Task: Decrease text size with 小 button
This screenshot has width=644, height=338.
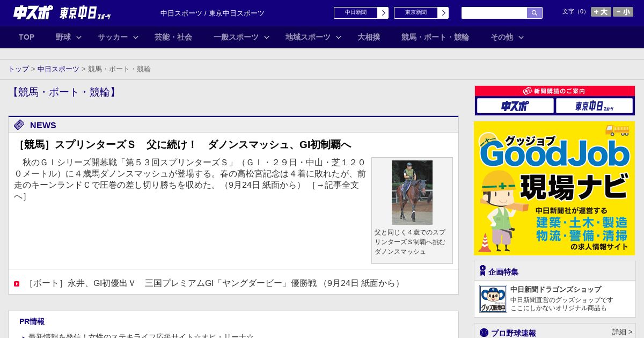Action: pyautogui.click(x=623, y=12)
